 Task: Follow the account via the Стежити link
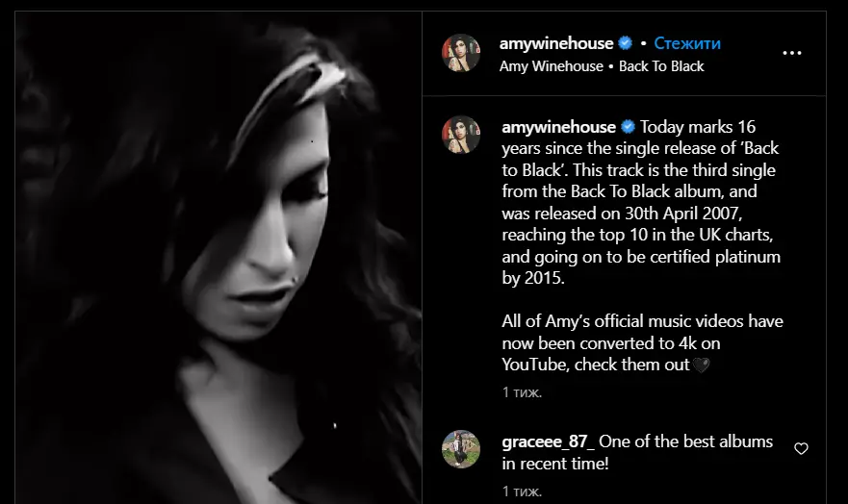(687, 43)
